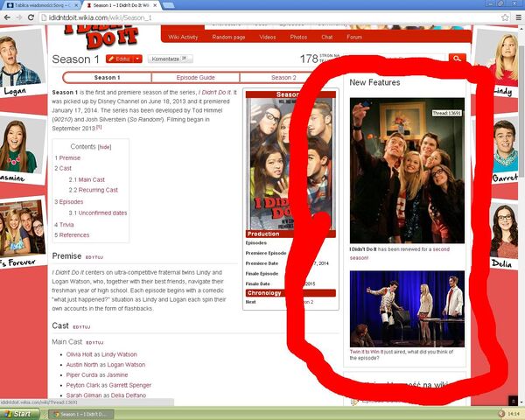The width and height of the screenshot is (525, 420).
Task: Select the Season 1 tab
Action: (x=107, y=77)
